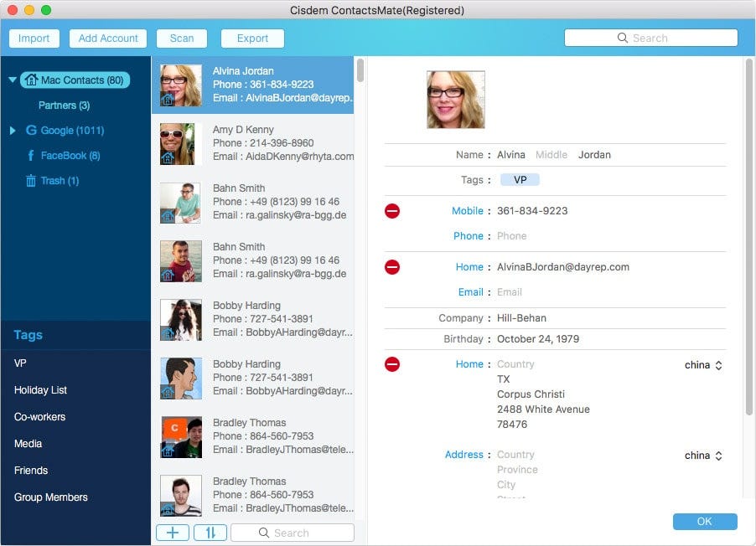Remove the Home email entry

tap(392, 266)
